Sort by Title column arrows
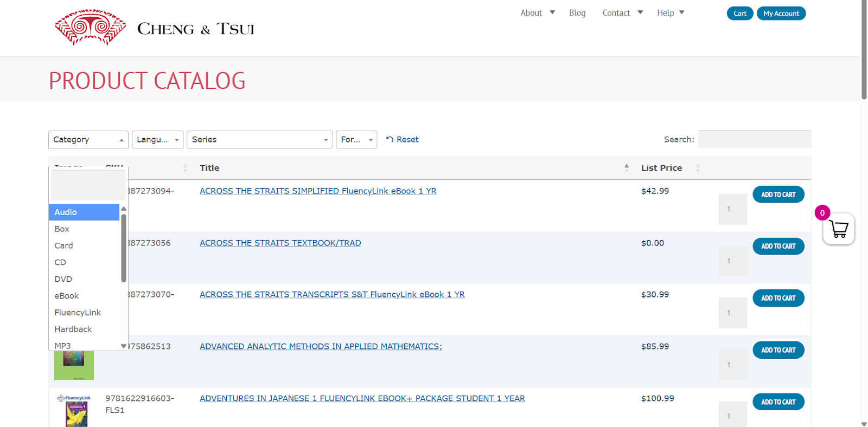The height and width of the screenshot is (427, 868). (x=627, y=168)
